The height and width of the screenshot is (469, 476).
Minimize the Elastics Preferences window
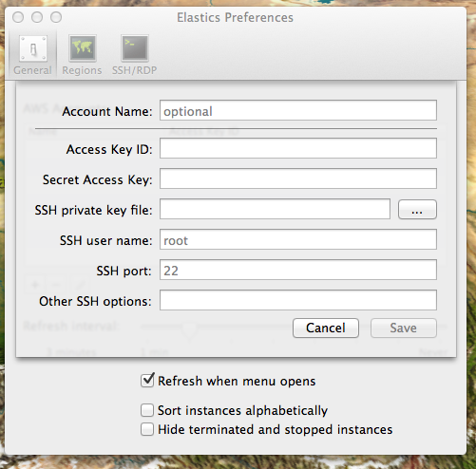pyautogui.click(x=37, y=17)
